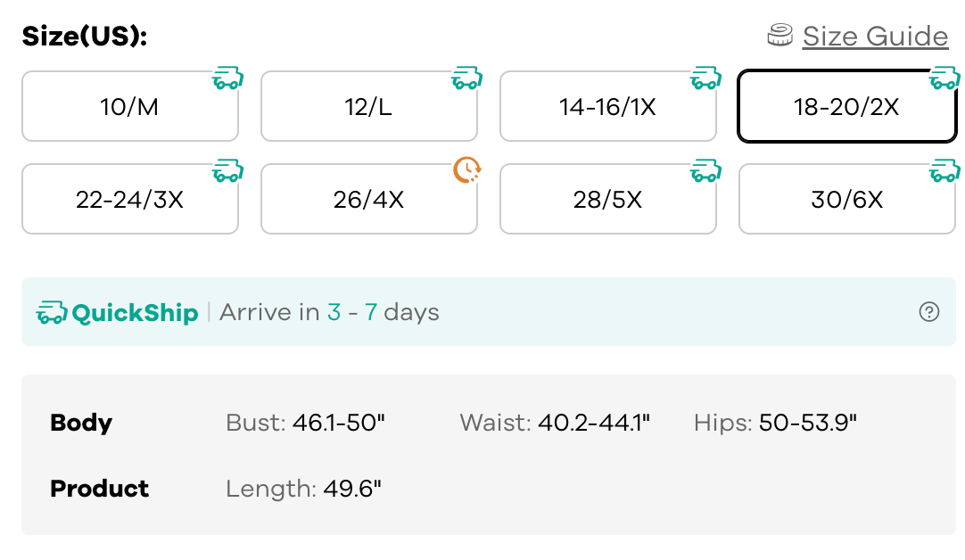Click the truck badge on 30/6X

[x=944, y=170]
